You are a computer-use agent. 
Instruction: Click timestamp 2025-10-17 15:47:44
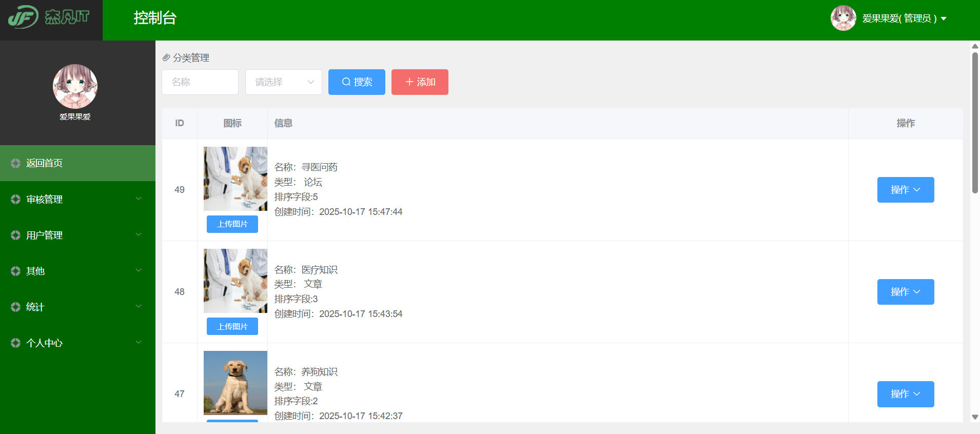click(x=361, y=212)
